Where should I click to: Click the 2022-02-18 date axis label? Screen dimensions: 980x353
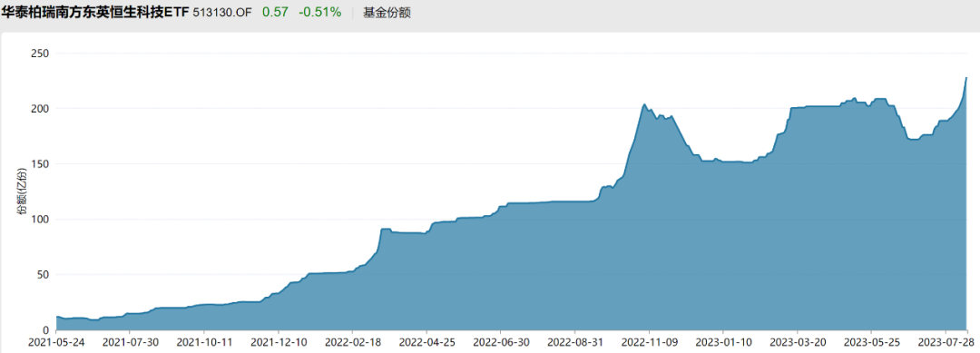pyautogui.click(x=352, y=343)
